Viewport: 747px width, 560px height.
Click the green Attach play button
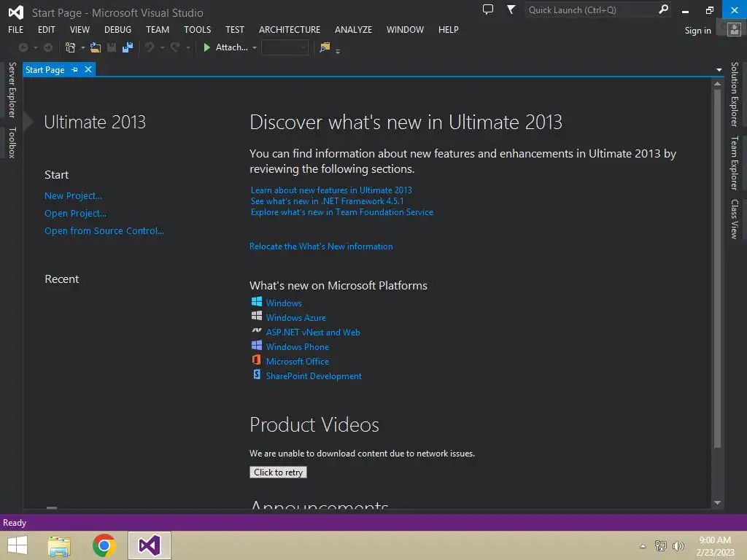[x=206, y=47]
